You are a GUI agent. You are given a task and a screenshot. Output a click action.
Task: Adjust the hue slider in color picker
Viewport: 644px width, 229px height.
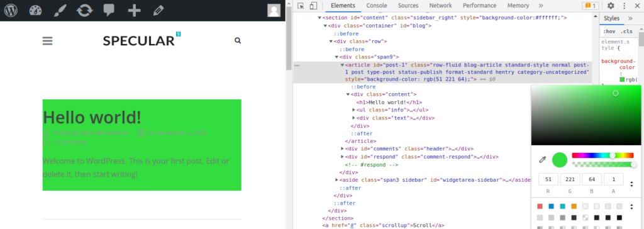pyautogui.click(x=602, y=155)
